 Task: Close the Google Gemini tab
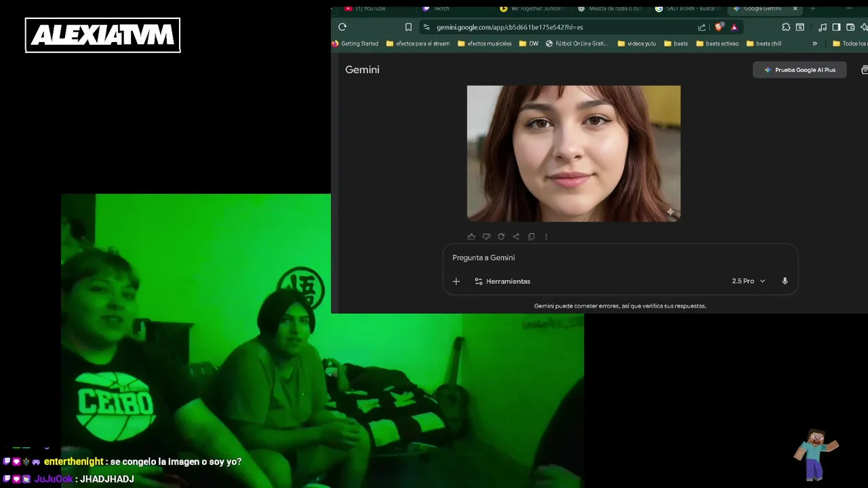795,8
